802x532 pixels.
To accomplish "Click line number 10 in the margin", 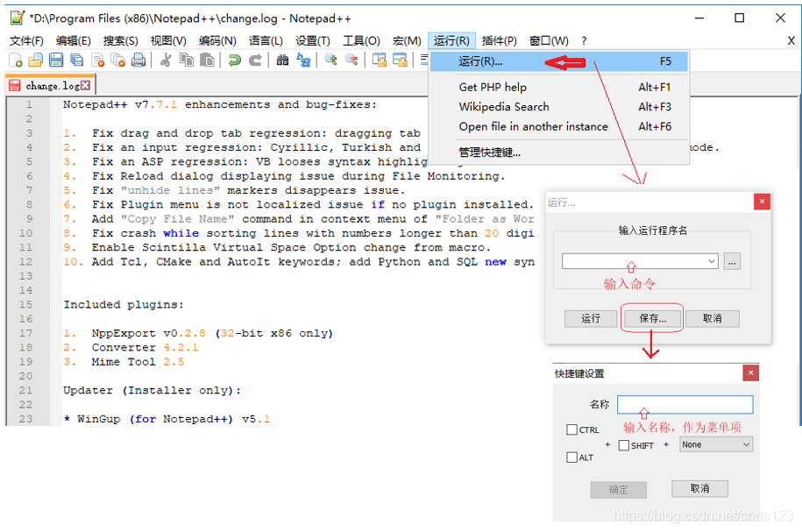I will click(x=25, y=233).
